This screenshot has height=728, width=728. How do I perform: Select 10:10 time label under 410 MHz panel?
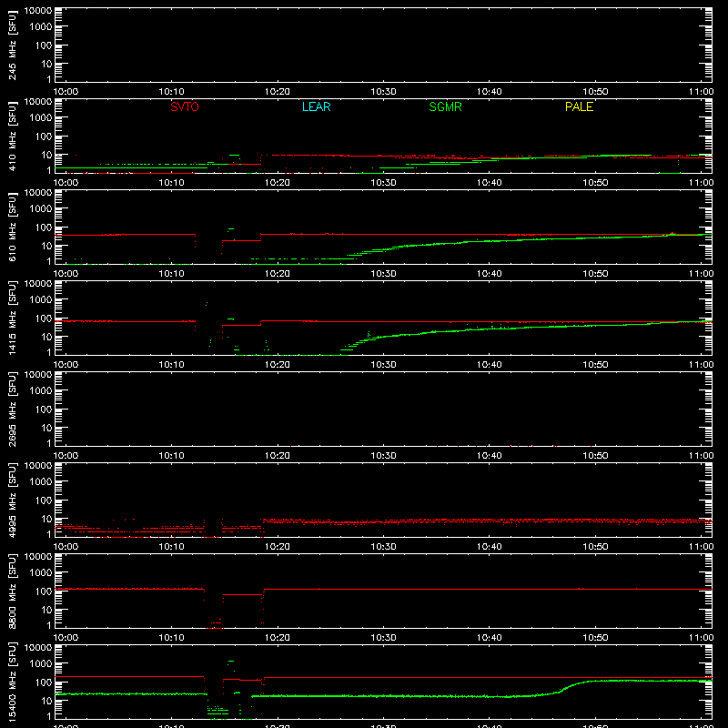pyautogui.click(x=171, y=183)
